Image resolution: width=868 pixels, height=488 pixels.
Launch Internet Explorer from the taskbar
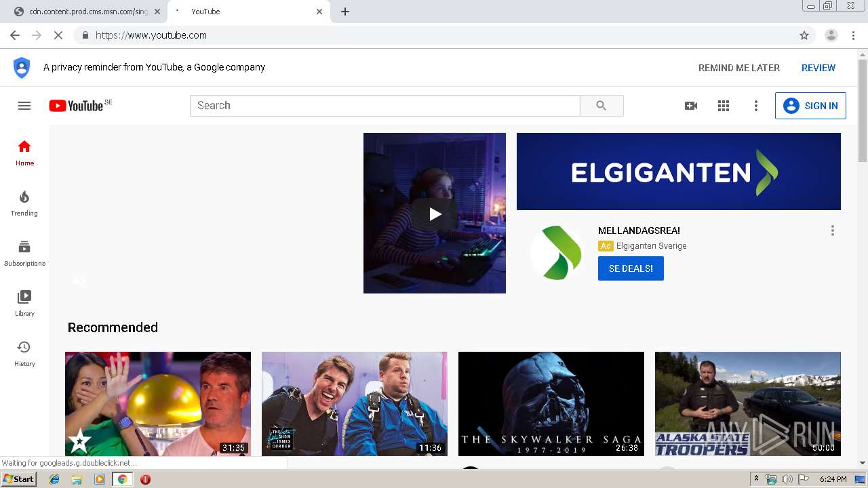55,479
